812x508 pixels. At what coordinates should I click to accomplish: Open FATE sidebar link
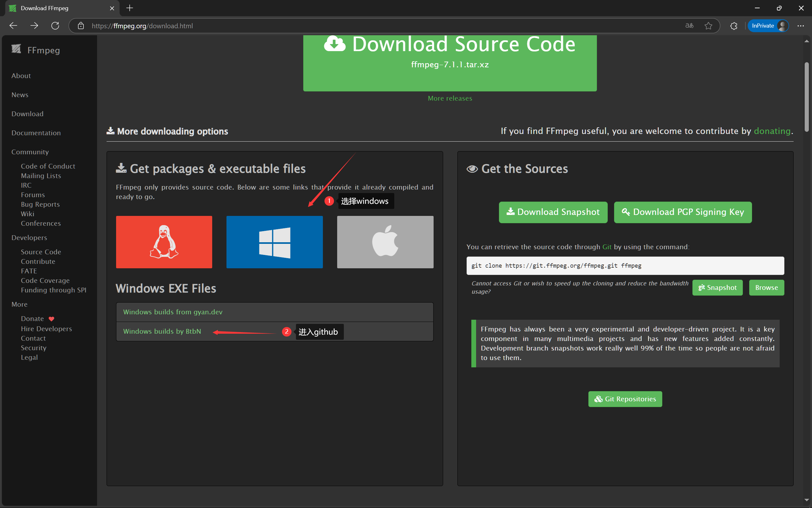29,271
